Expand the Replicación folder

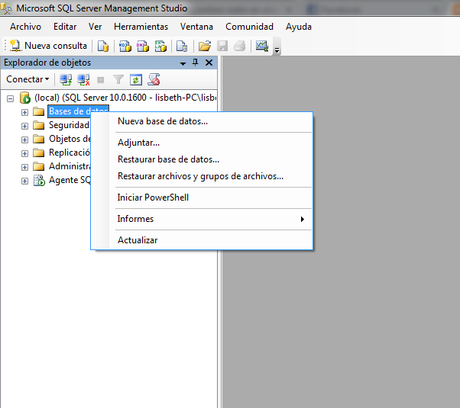tap(25, 153)
